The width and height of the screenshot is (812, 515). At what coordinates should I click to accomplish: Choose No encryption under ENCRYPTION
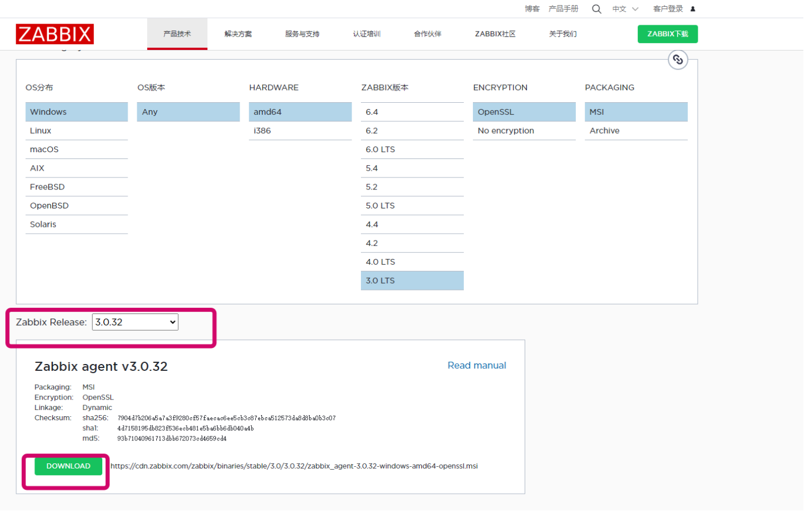pyautogui.click(x=506, y=130)
